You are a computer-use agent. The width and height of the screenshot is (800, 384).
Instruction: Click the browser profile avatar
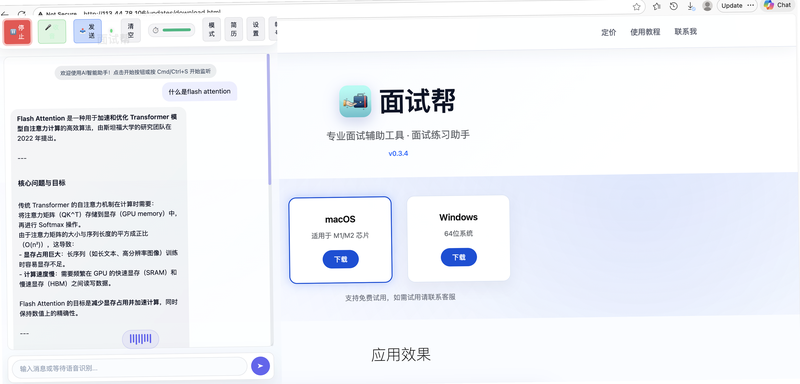pos(707,6)
